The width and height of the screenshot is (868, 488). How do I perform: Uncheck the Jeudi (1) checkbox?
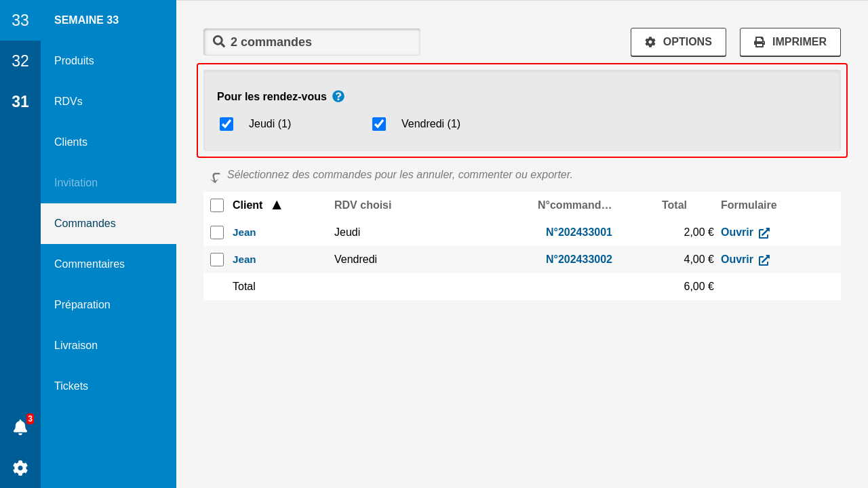(226, 124)
